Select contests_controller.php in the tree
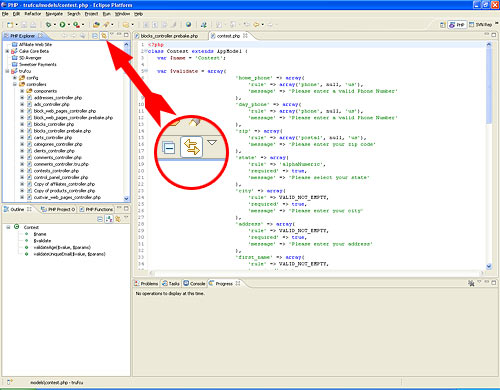The image size is (500, 390). pyautogui.click(x=56, y=171)
